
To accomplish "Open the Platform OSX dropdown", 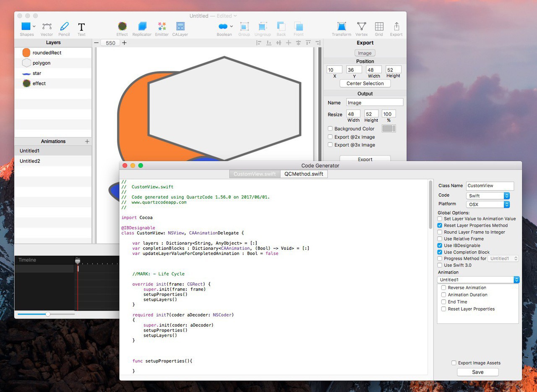I will [487, 204].
